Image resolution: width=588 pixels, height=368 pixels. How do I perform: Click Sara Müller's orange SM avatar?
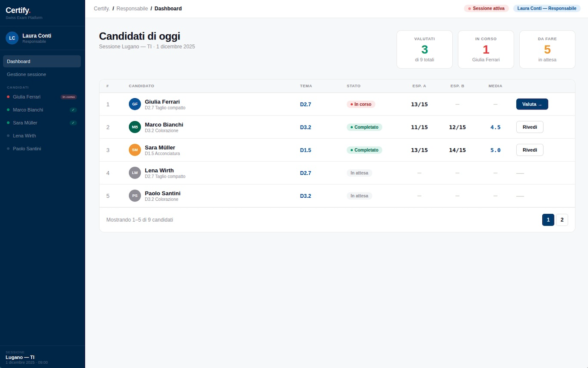[135, 150]
